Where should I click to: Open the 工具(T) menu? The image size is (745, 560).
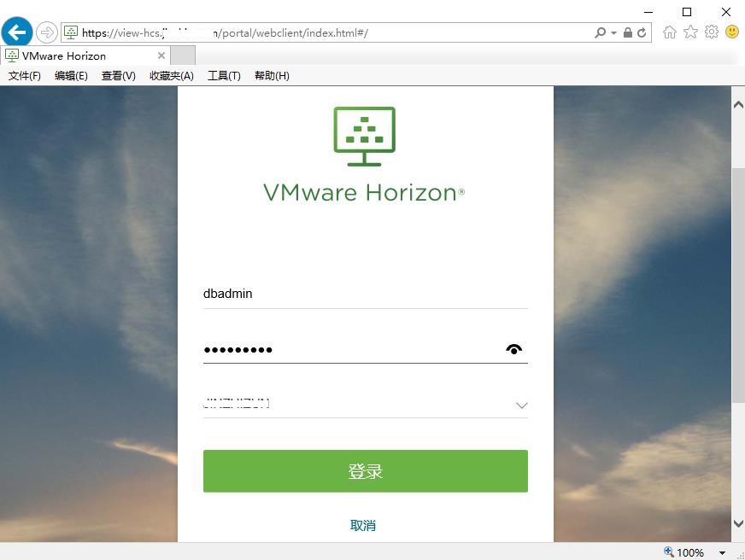coord(224,75)
